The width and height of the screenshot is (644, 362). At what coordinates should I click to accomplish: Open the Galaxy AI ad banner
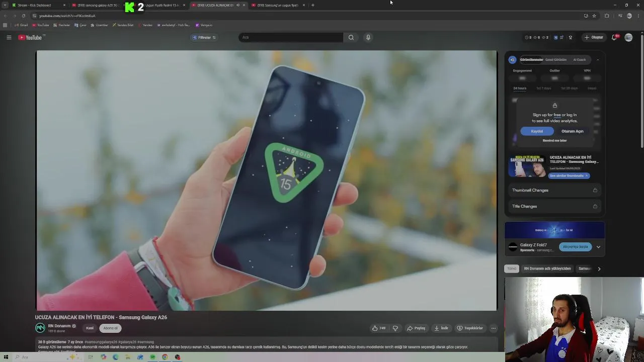point(554,230)
